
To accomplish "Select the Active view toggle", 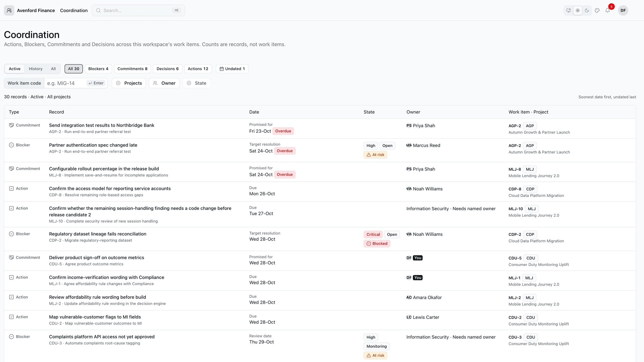I will coord(14,69).
